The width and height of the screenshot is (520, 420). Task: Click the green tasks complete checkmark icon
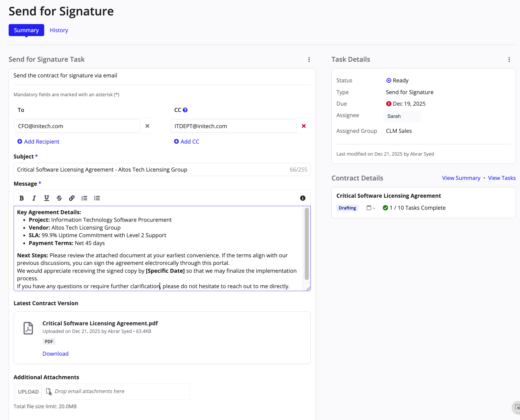click(x=385, y=208)
